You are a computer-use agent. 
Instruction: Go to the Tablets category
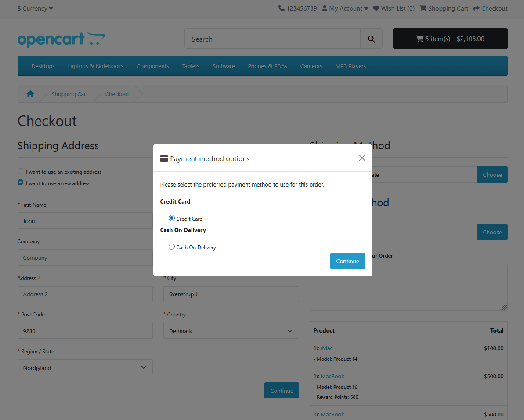click(191, 66)
